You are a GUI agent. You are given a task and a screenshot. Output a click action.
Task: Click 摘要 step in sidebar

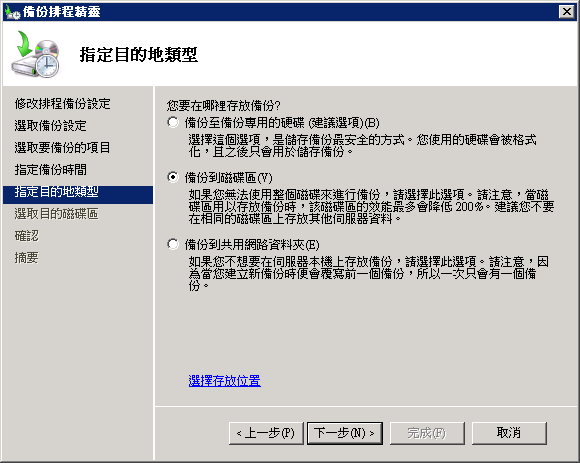(27, 258)
